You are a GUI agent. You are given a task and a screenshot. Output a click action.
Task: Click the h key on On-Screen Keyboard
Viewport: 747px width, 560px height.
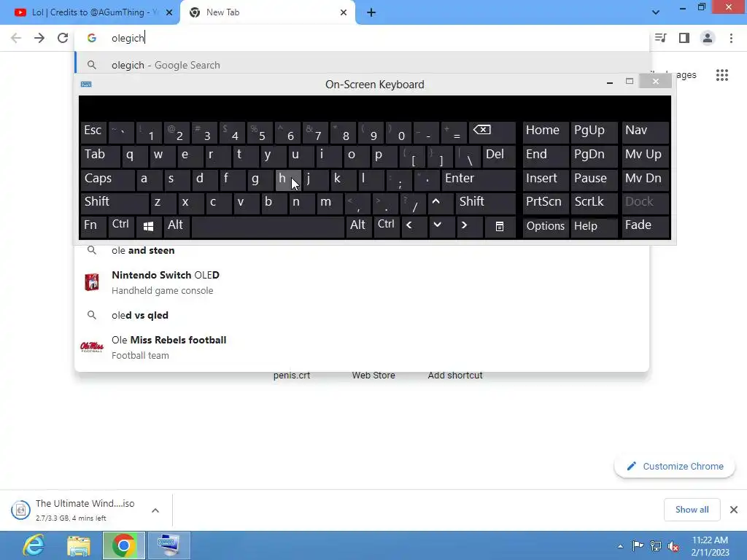287,179
